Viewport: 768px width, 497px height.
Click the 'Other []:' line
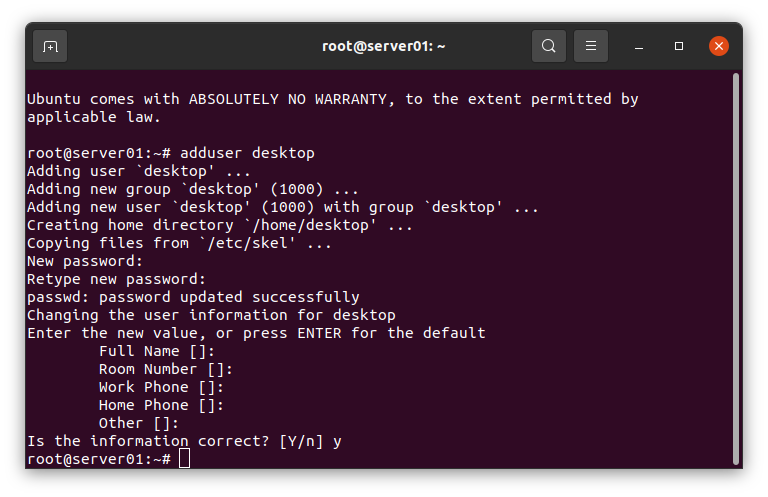[139, 423]
